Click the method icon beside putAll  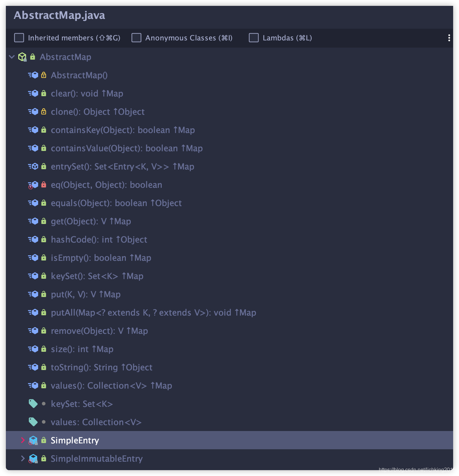(33, 313)
